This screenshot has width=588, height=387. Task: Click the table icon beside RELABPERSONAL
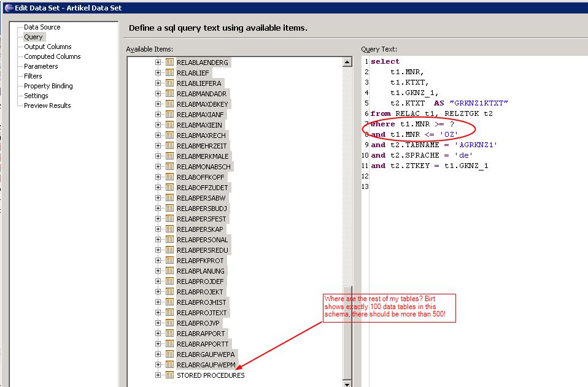pyautogui.click(x=169, y=239)
